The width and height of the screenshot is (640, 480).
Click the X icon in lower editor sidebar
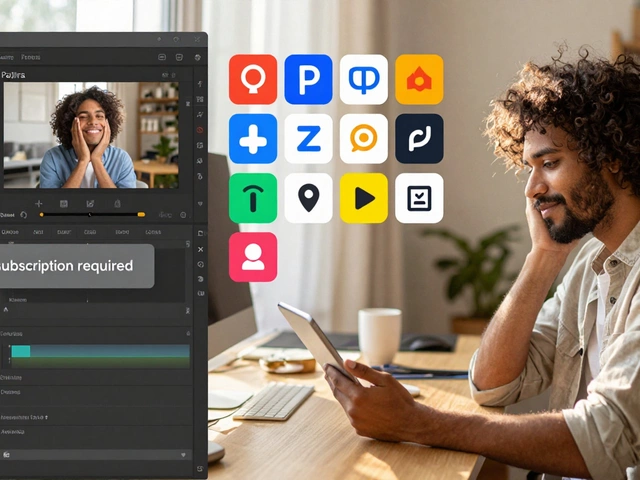pos(200,249)
